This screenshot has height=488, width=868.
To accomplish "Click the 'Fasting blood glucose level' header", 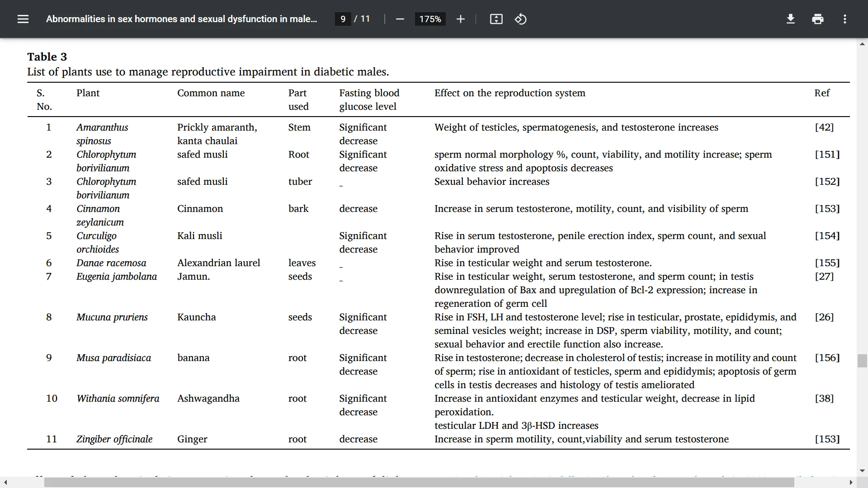I will point(369,99).
